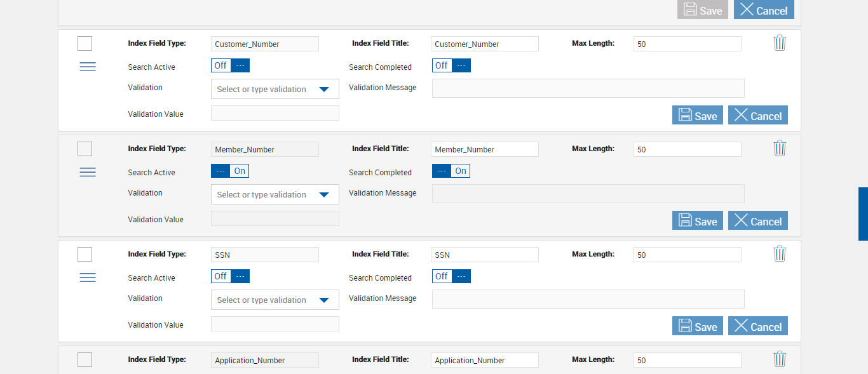Toggle Search Active for Customer_Number
Image resolution: width=868 pixels, height=374 pixels.
click(x=230, y=65)
